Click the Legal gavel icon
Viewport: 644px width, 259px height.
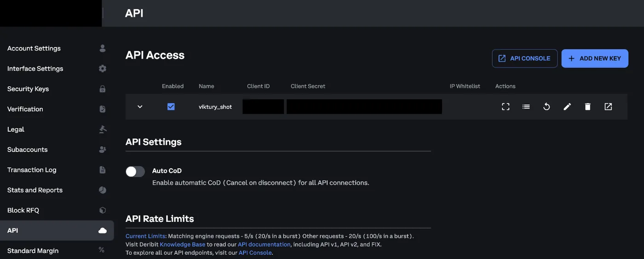[x=103, y=129]
